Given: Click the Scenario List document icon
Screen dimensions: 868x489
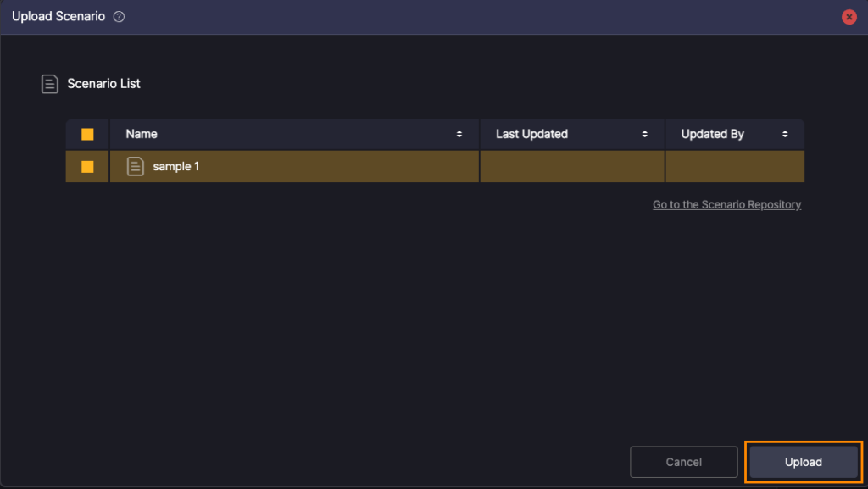Looking at the screenshot, I should [x=50, y=84].
